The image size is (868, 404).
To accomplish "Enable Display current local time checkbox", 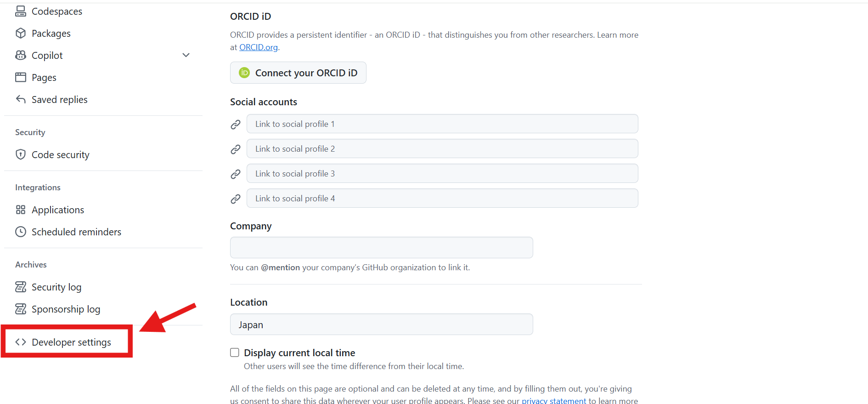I will tap(235, 353).
